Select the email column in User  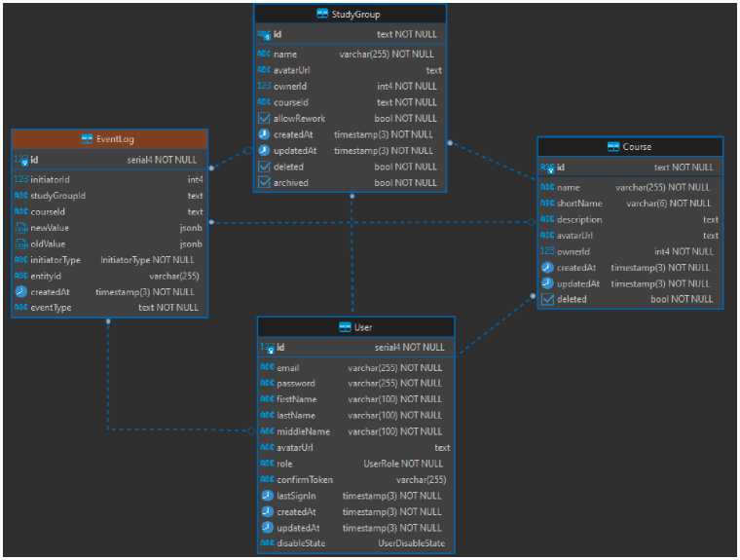pyautogui.click(x=288, y=368)
